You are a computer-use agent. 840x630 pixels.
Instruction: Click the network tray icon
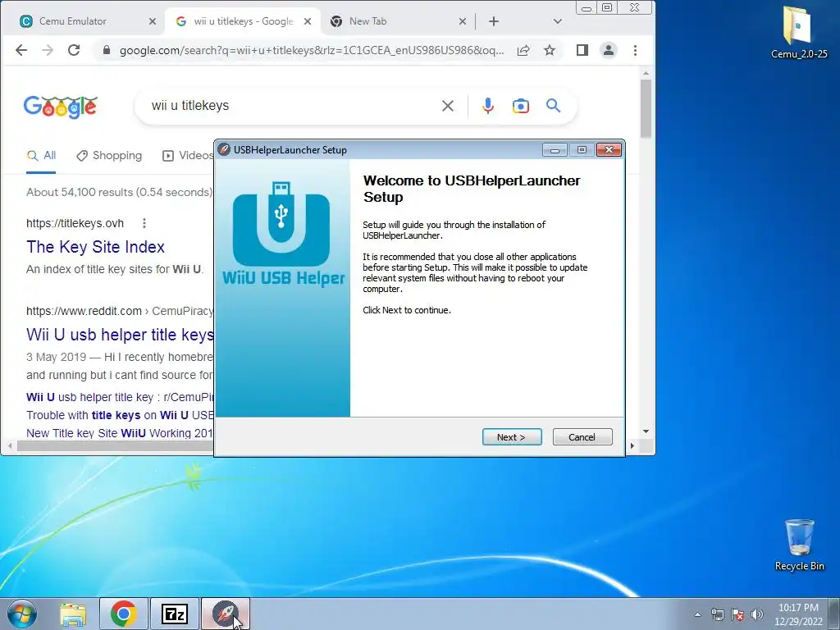point(717,614)
